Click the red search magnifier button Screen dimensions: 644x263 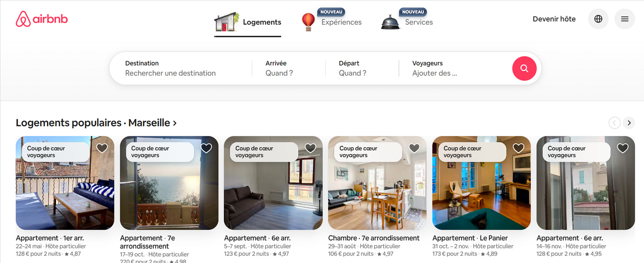coord(524,68)
